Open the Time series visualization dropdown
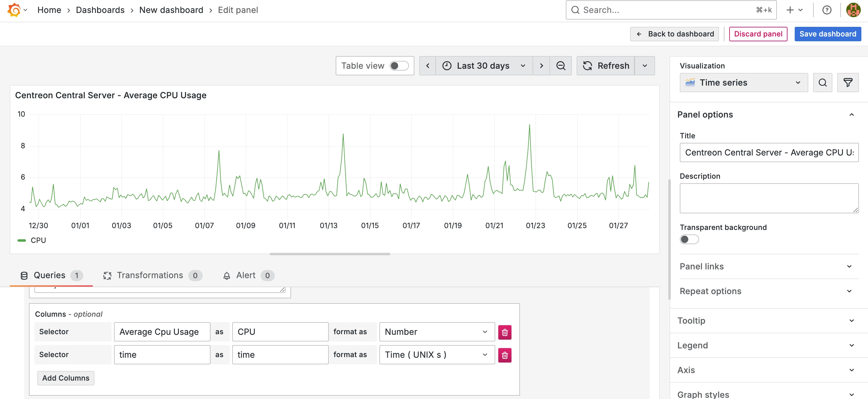Screen dimensions: 868x399 point(743,83)
